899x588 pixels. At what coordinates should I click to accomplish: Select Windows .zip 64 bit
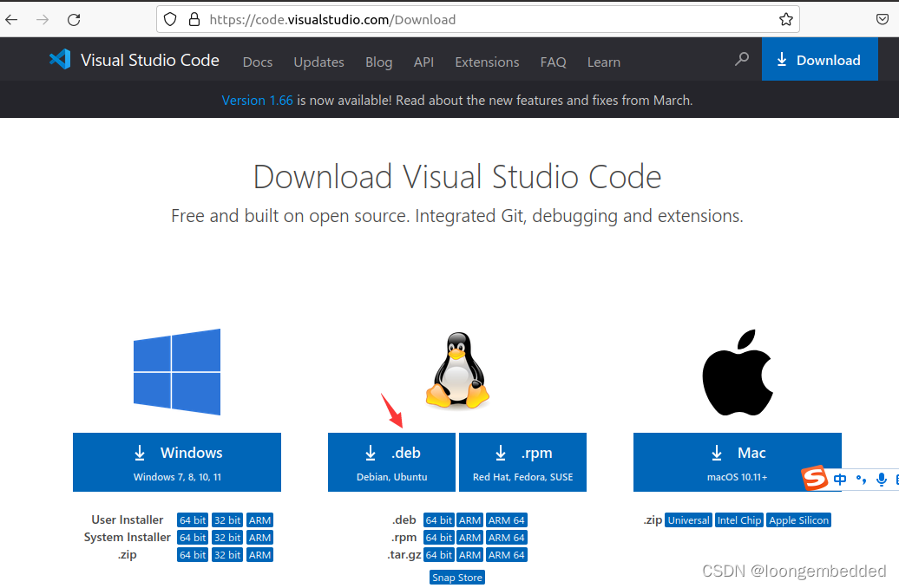coord(193,555)
